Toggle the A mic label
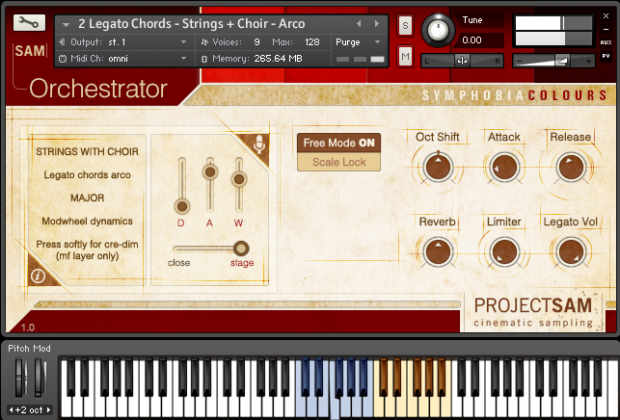Viewport: 620px width, 420px height. click(209, 223)
